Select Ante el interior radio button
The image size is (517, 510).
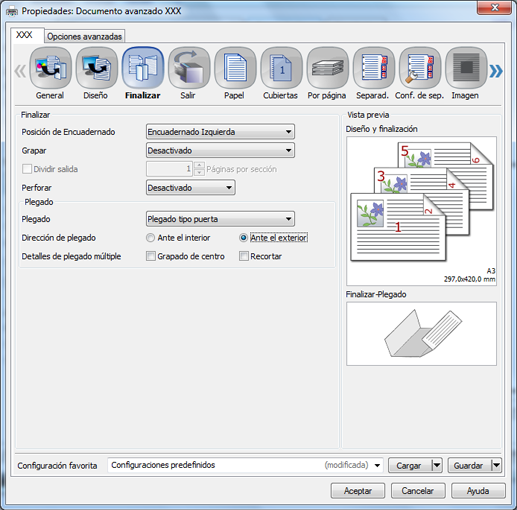tap(150, 238)
